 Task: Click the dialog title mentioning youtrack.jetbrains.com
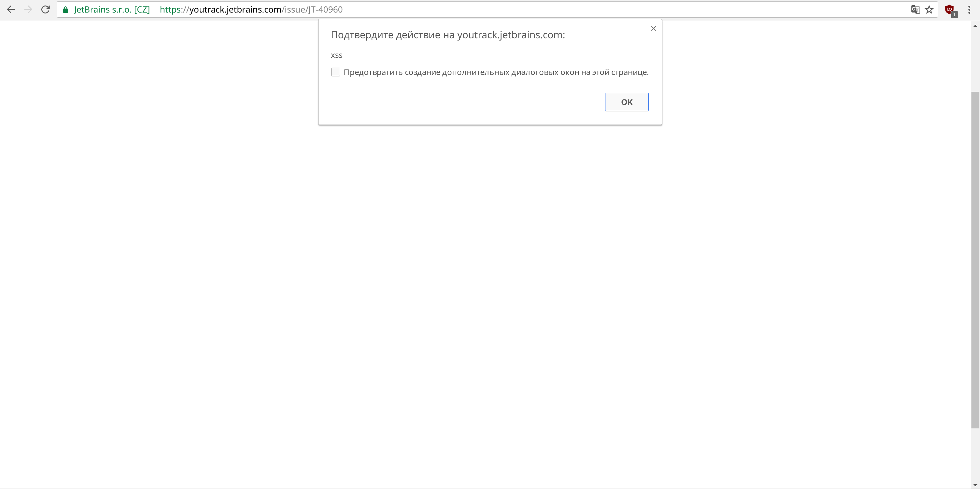point(448,35)
